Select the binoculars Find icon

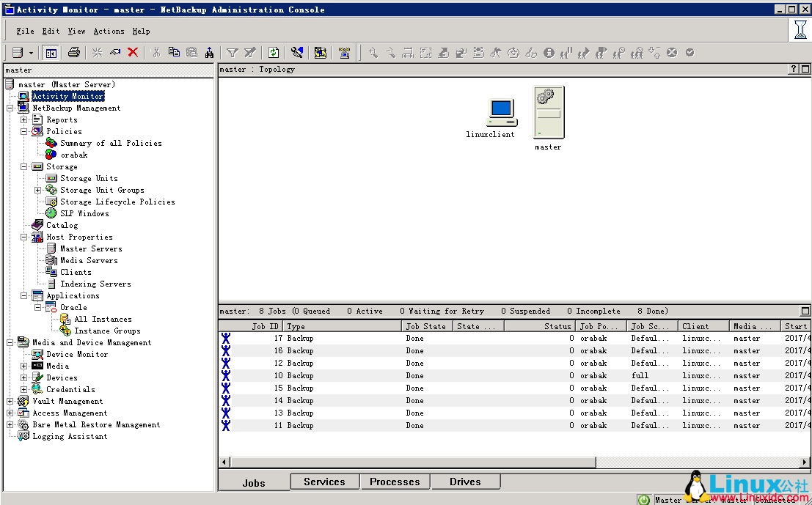click(x=211, y=52)
